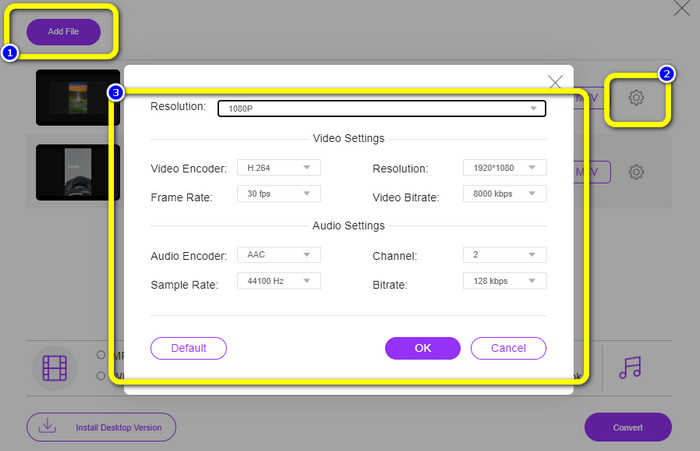
Task: Click the Video Encoder label
Action: pos(188,169)
